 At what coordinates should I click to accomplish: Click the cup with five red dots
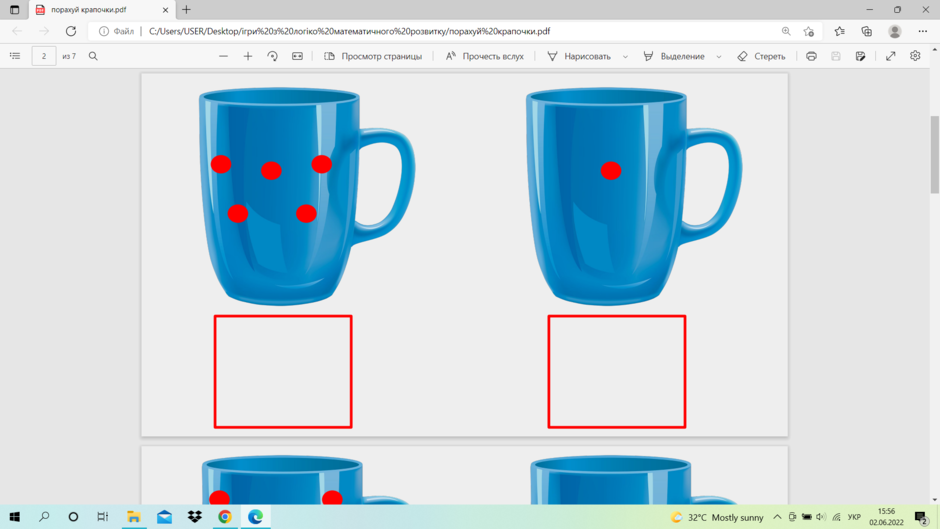click(306, 197)
